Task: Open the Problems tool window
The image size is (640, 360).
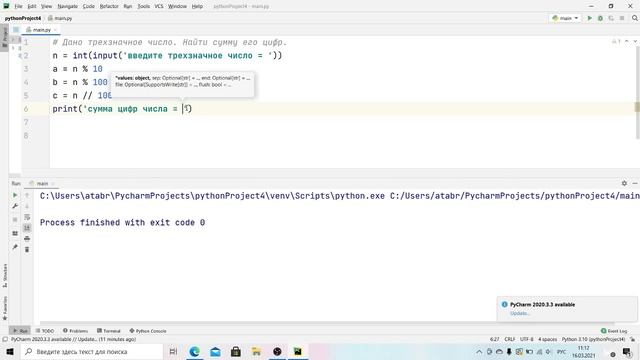Action: point(76,331)
